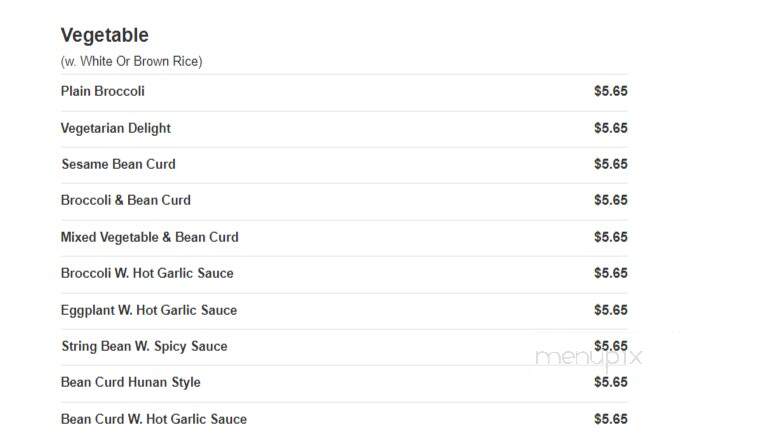The image size is (768, 440).
Task: Click the menupix watermark logo
Action: [x=588, y=358]
